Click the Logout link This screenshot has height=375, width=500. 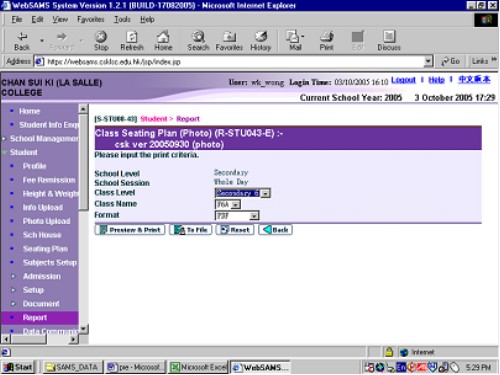pyautogui.click(x=403, y=80)
